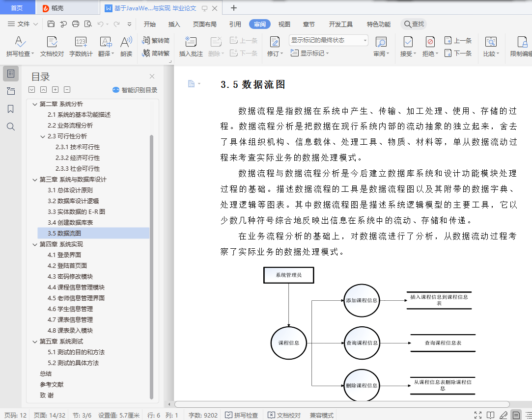Click smart identify directory (智能识别目录)

(135, 90)
